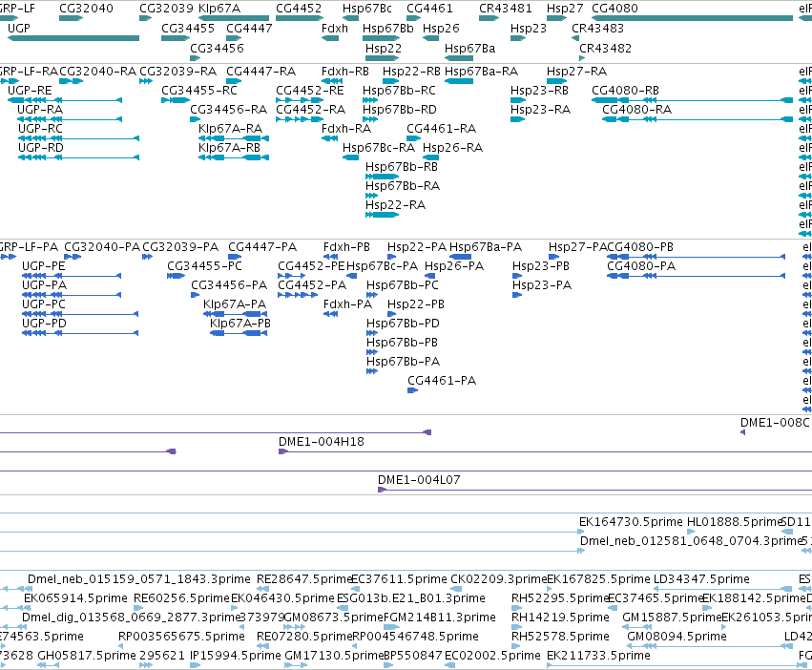Open the UGP-RD transcript label

click(40, 148)
